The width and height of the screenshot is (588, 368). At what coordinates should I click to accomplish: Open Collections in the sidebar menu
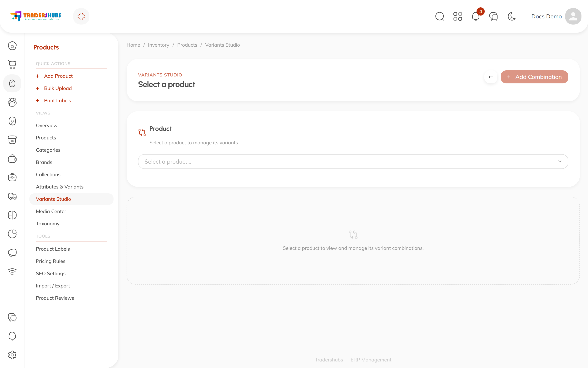[48, 175]
